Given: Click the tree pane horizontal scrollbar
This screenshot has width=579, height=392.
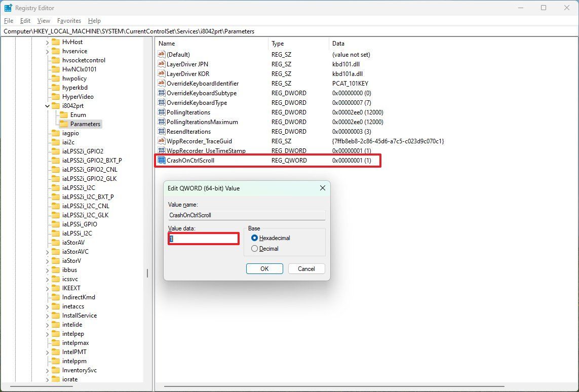Looking at the screenshot, I should coord(42,387).
